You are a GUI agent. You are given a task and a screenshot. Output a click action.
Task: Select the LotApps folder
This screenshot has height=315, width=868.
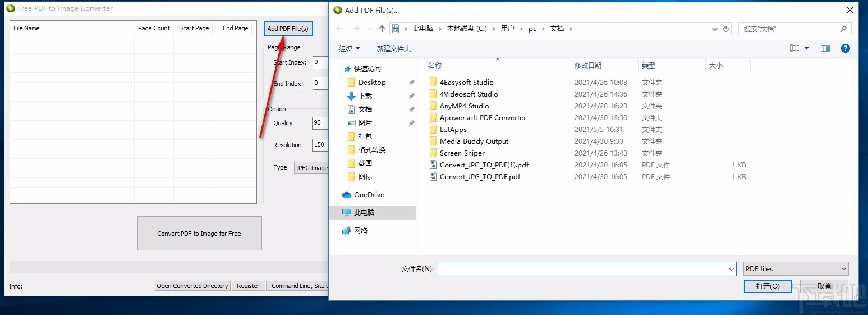coord(453,129)
